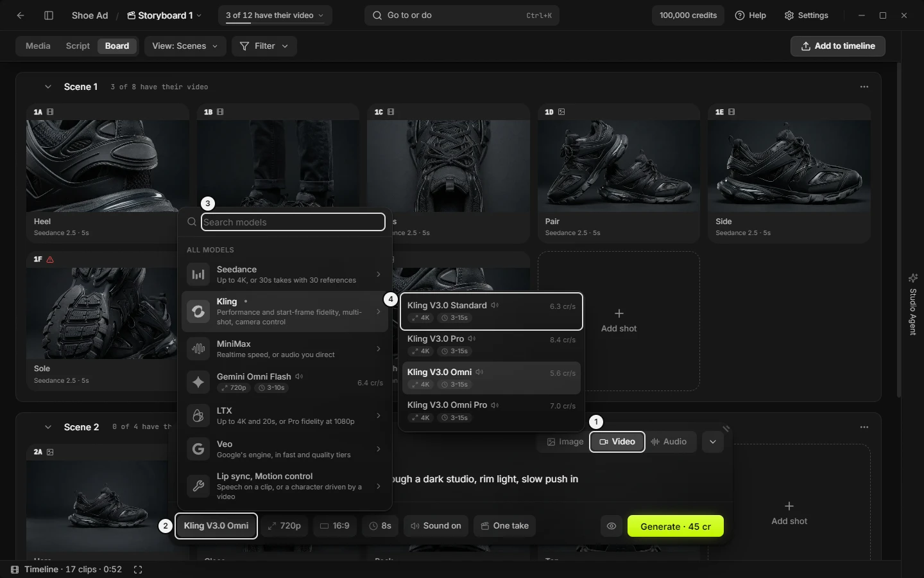Viewport: 924px width, 578px height.
Task: Click the warning icon on shot 1F
Action: pyautogui.click(x=50, y=259)
